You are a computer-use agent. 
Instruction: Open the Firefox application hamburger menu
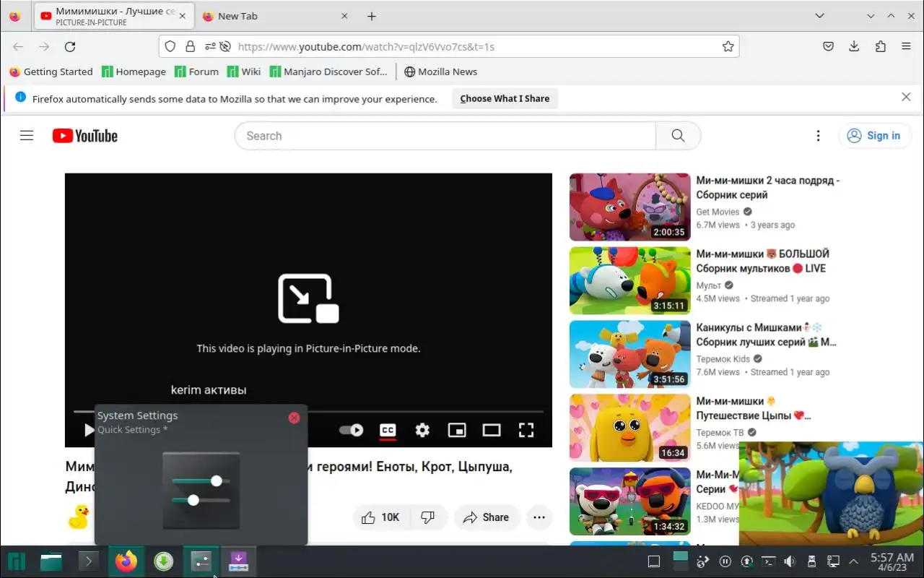[906, 46]
